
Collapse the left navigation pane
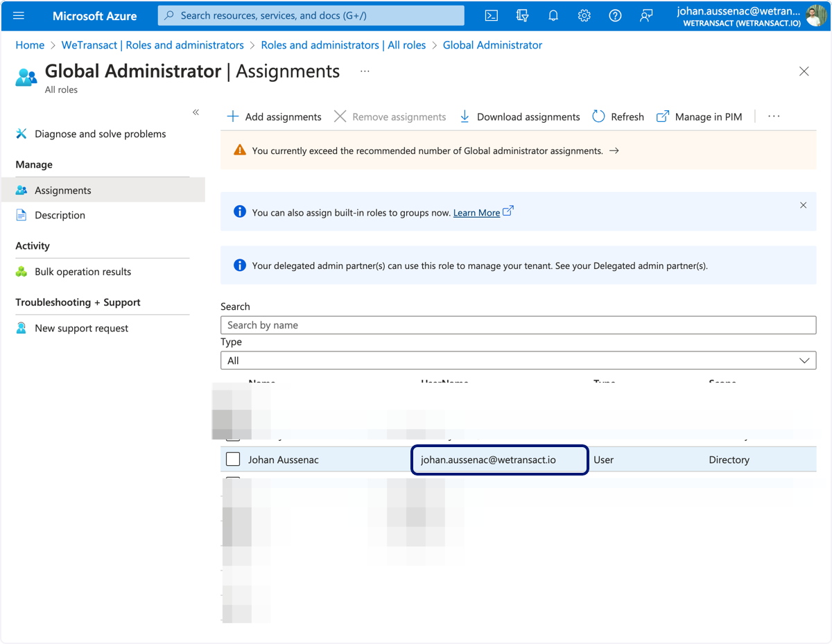click(196, 112)
